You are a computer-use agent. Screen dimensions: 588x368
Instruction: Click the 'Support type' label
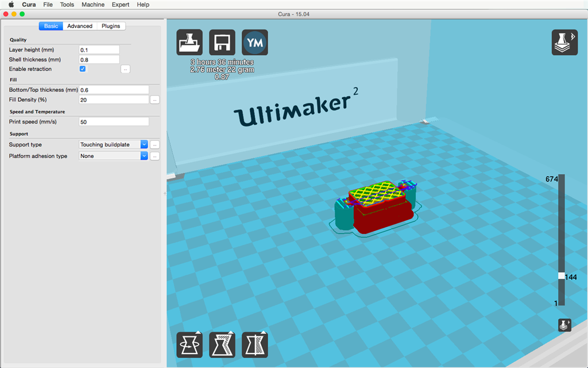click(25, 144)
